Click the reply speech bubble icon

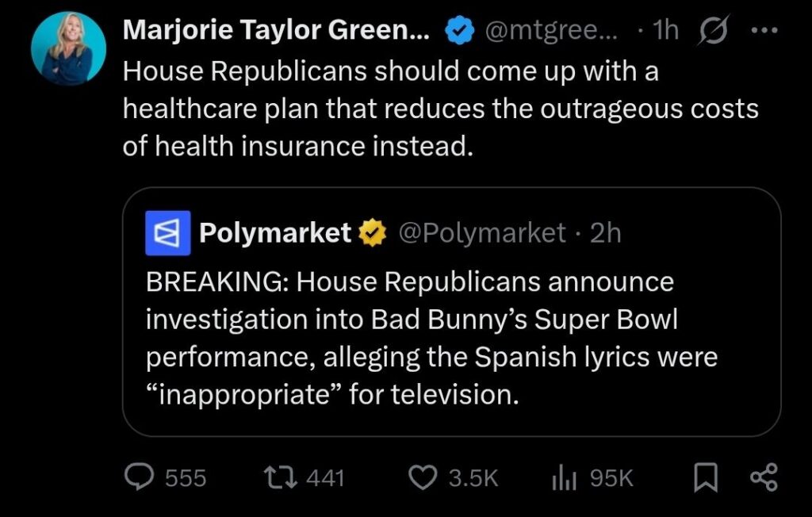click(140, 477)
